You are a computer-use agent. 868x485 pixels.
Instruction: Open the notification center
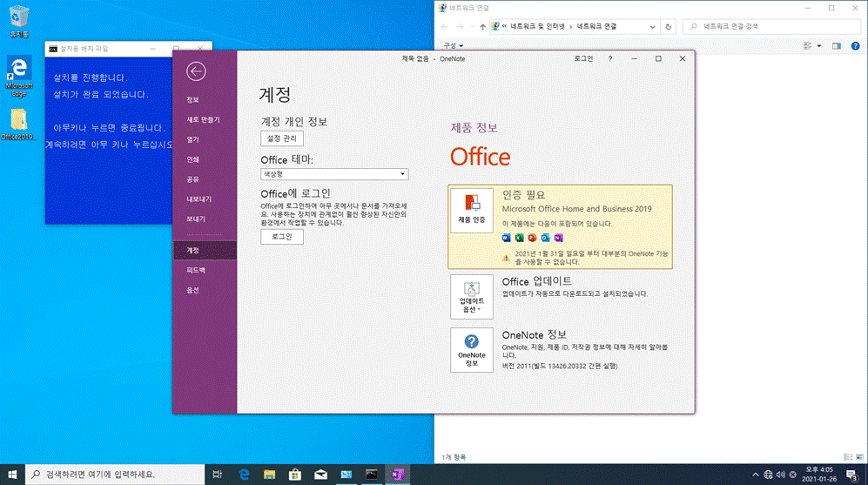tap(852, 475)
